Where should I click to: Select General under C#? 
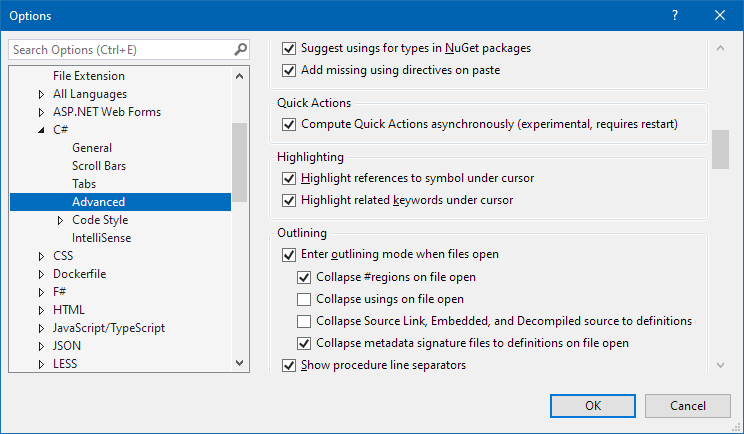[x=92, y=148]
